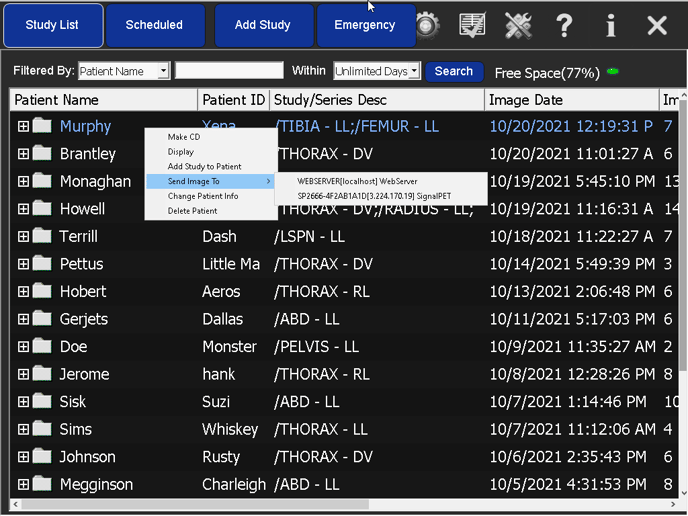Image resolution: width=688 pixels, height=516 pixels.
Task: Click the checklist report icon
Action: pyautogui.click(x=471, y=26)
